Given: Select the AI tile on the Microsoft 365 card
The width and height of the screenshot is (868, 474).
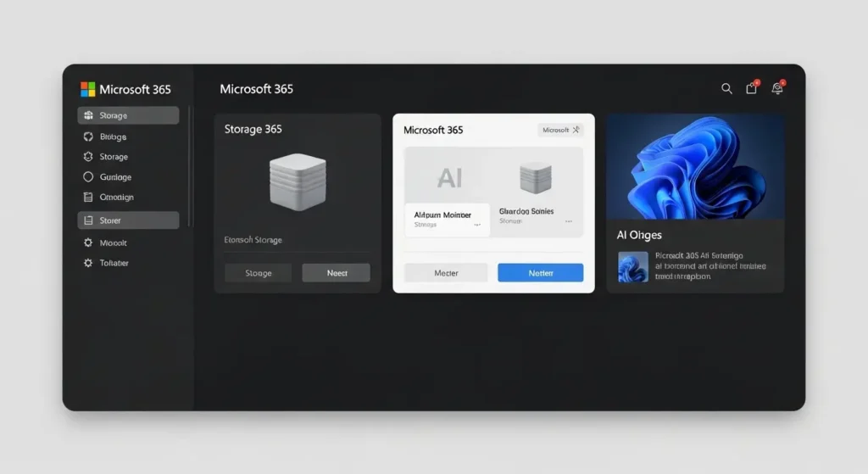Looking at the screenshot, I should tap(448, 176).
